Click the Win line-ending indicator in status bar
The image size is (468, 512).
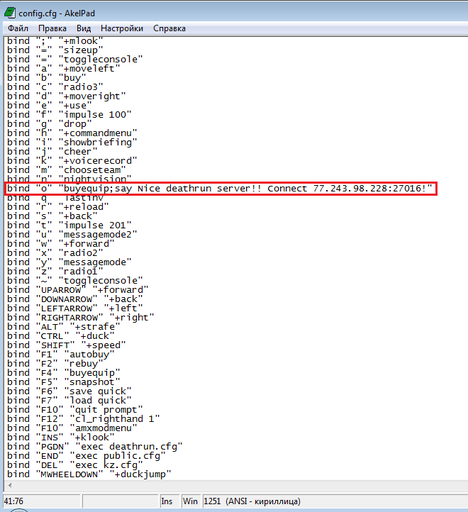(x=190, y=501)
